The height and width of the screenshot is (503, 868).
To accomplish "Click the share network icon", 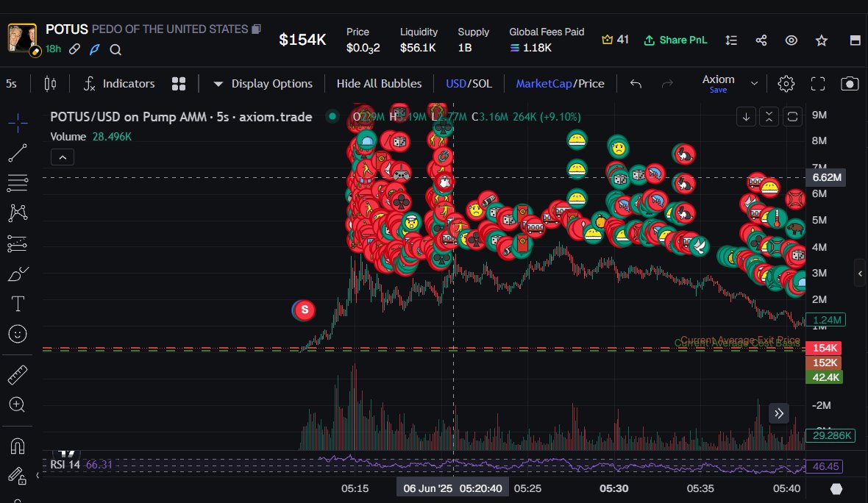I will coord(761,40).
